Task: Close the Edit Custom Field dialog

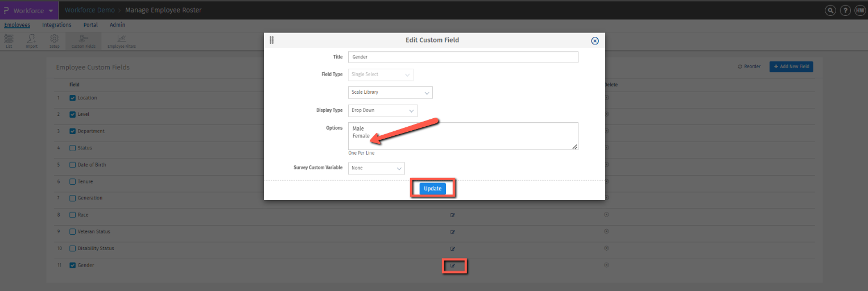Action: click(595, 40)
